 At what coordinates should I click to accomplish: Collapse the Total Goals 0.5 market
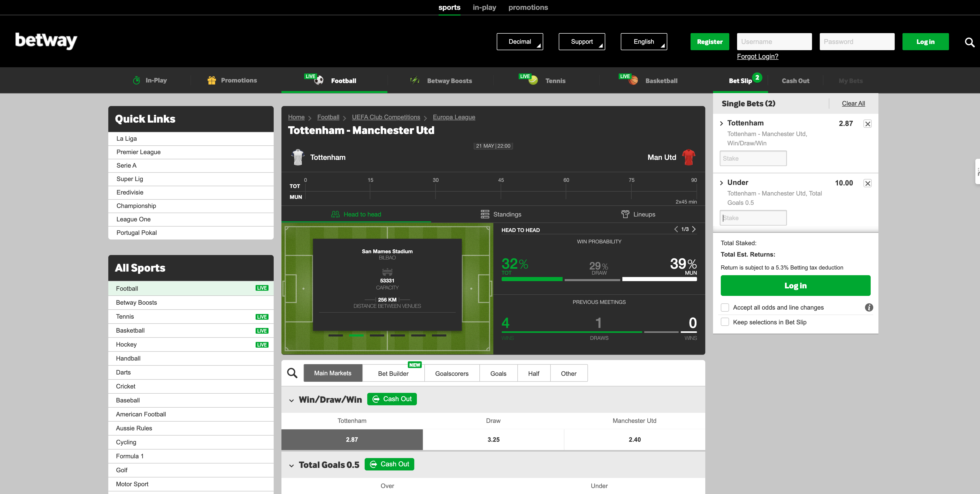coord(292,466)
